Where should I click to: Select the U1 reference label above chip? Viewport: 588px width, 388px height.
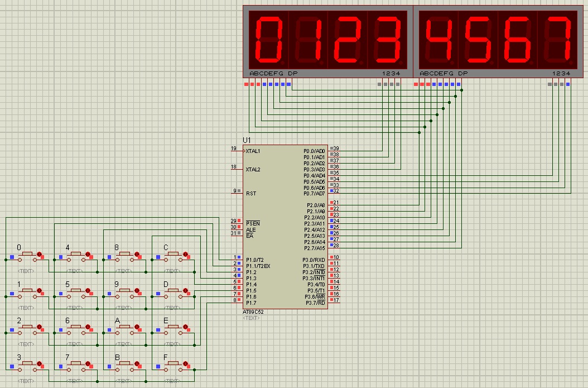click(247, 140)
